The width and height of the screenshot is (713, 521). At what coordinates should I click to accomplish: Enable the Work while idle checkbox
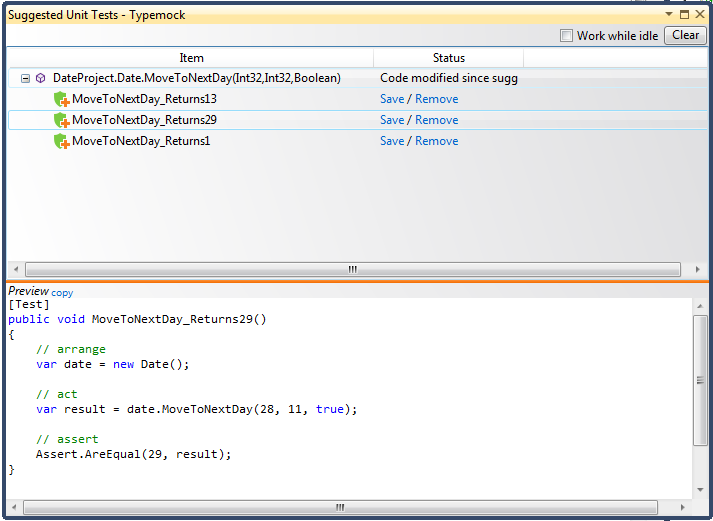[x=567, y=36]
